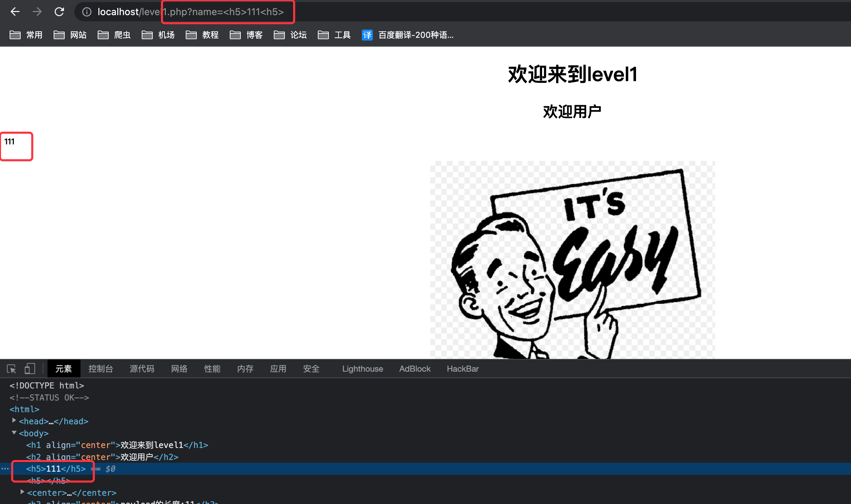Click the browser back arrow
Image resolution: width=851 pixels, height=504 pixels.
point(15,12)
